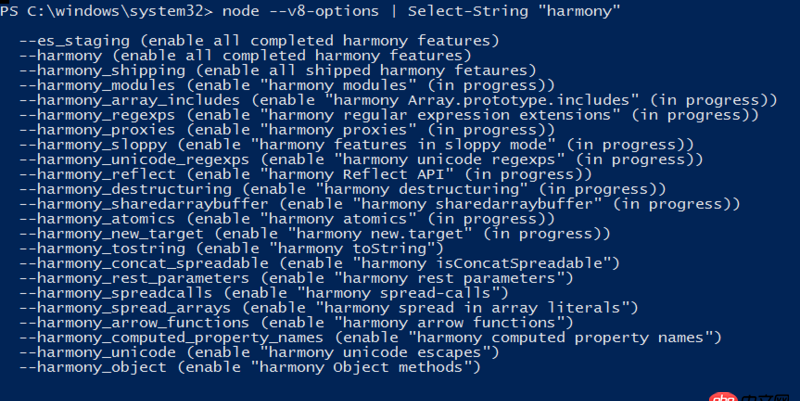Click the --harmony_destructuring option line
The width and height of the screenshot is (800, 401).
pos(342,189)
